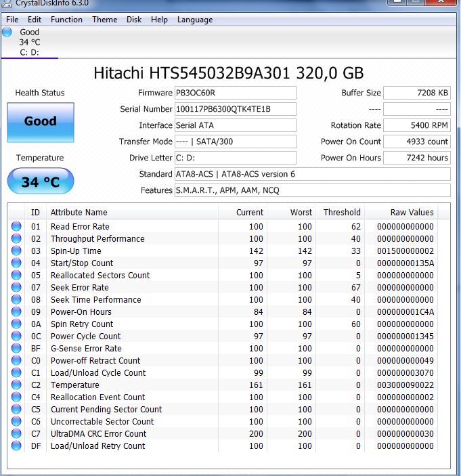Screen dimensions: 461x476
Task: Click status orb for Seek Time Performance
Action: [16, 300]
